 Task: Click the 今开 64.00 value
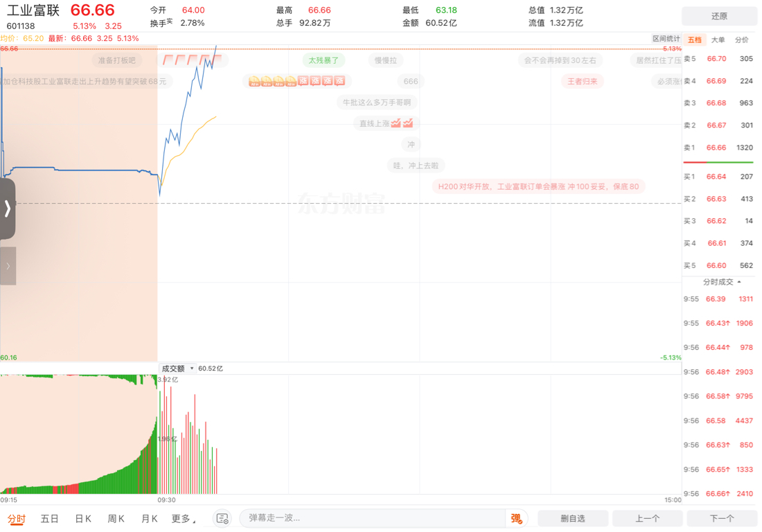tap(193, 10)
